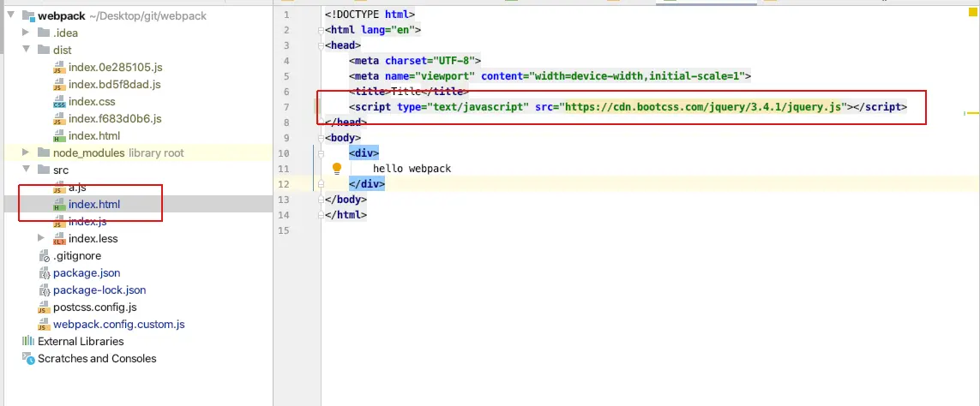980x406 pixels.
Task: Click the DOCTYPE html declaration
Action: tap(370, 15)
